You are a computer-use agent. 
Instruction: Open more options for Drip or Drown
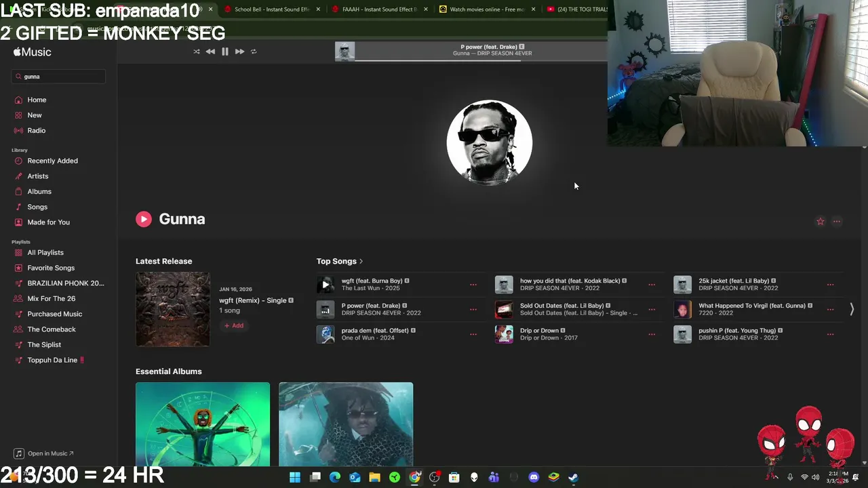[x=652, y=334]
